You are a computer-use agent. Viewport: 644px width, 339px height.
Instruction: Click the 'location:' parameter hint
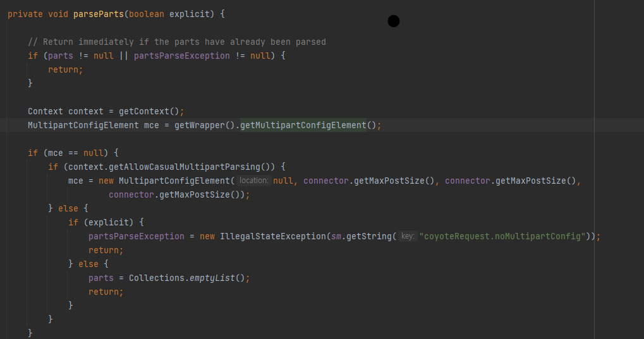(254, 181)
